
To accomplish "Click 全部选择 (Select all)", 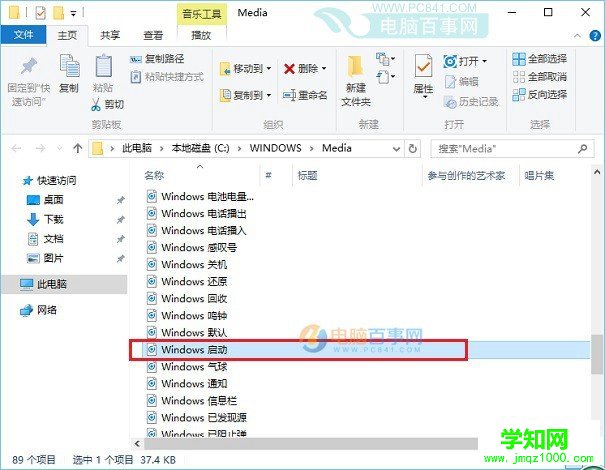I will pyautogui.click(x=539, y=59).
